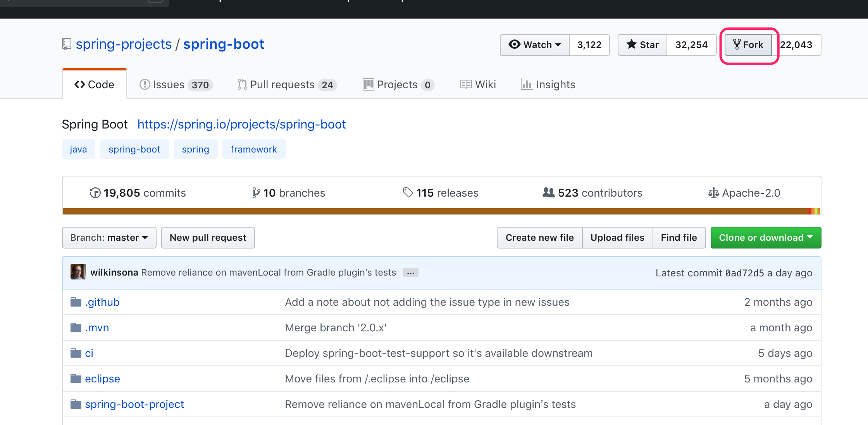Select the spring topic tag
Viewport: 868px width, 425px height.
click(x=196, y=149)
